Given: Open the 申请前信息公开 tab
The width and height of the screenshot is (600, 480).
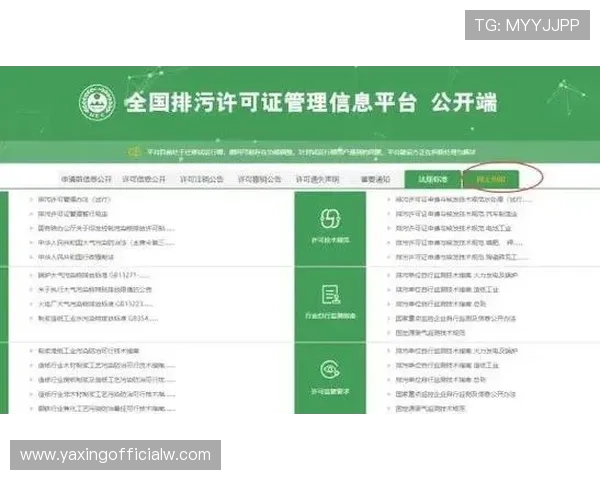Looking at the screenshot, I should [86, 179].
